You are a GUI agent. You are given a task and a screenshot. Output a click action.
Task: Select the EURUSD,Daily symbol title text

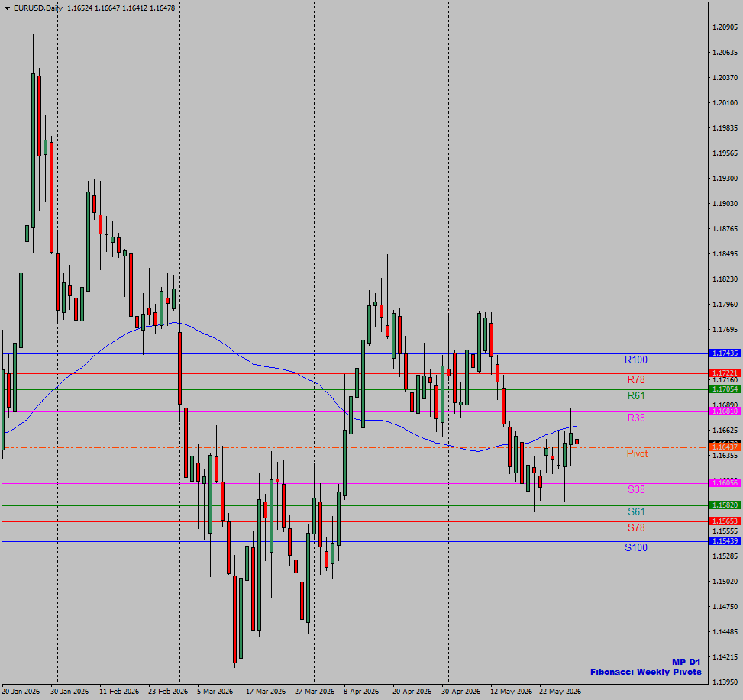[38, 8]
